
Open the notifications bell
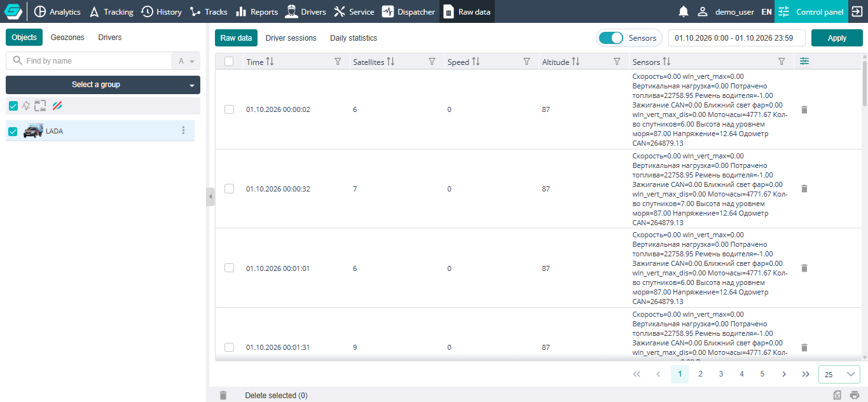pos(684,11)
